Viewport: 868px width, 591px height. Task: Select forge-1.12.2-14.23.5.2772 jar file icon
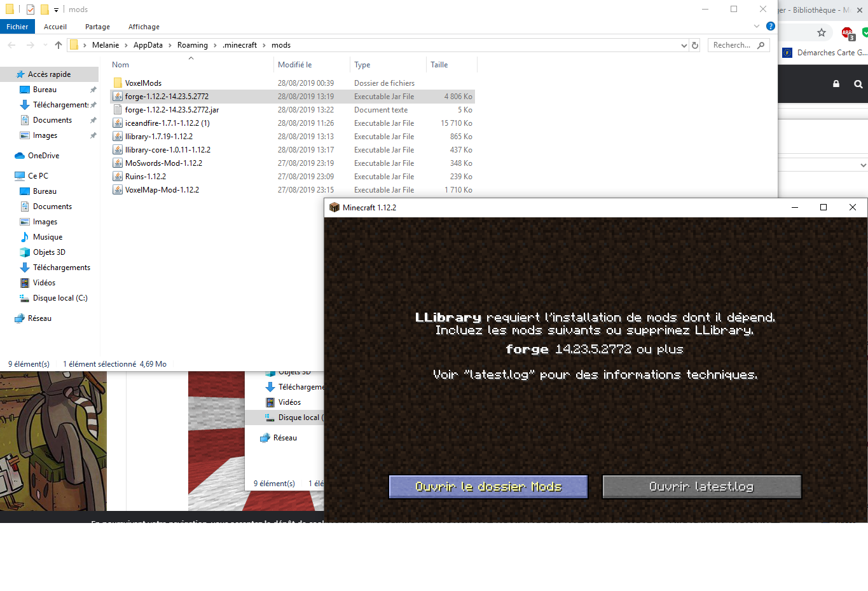point(118,97)
